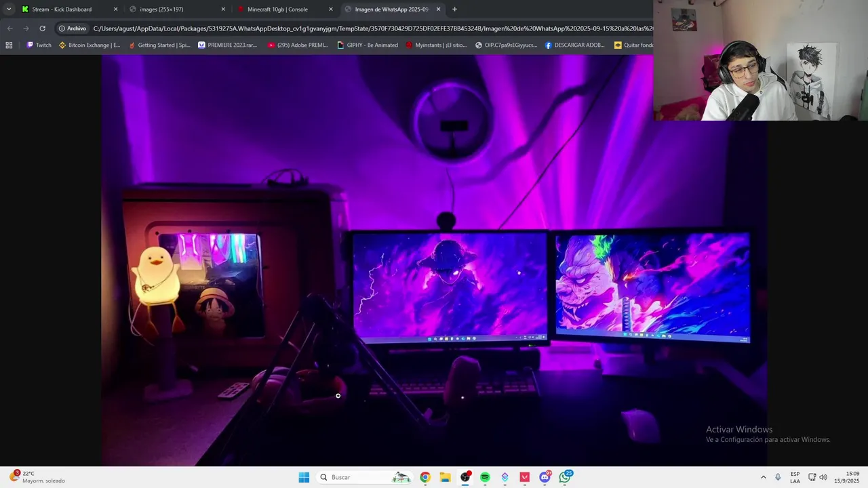868x488 pixels.
Task: Reload the current page
Action: coord(42,28)
